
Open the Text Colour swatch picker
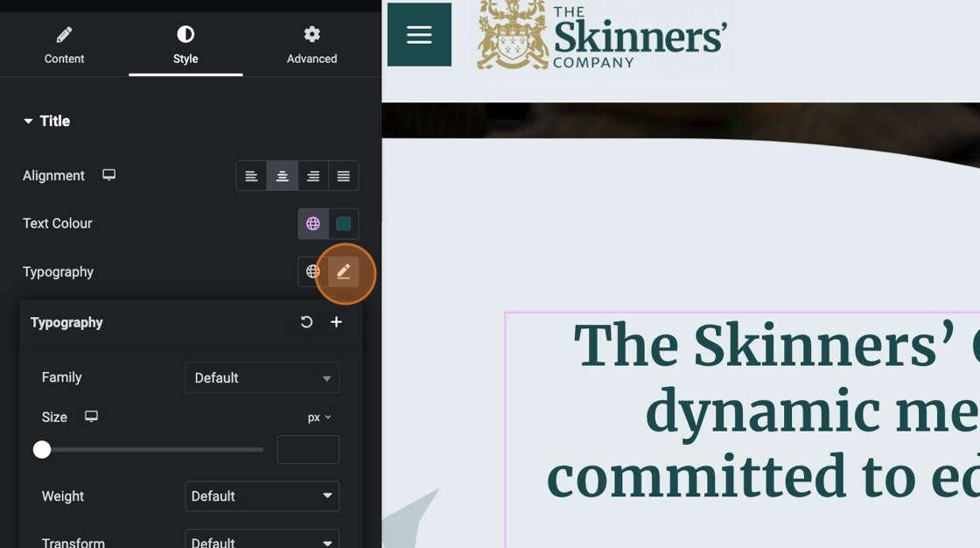pos(343,223)
